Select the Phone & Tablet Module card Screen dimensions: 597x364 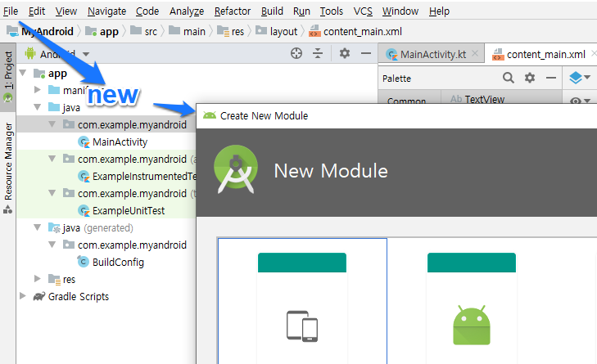point(302,301)
